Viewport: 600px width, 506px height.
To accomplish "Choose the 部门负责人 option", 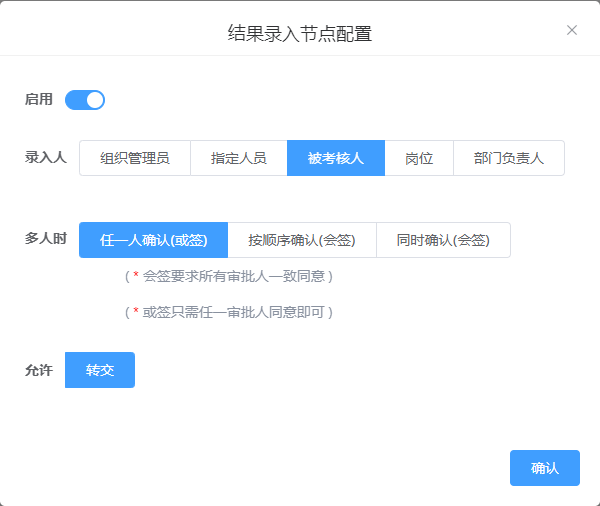I will click(x=509, y=158).
